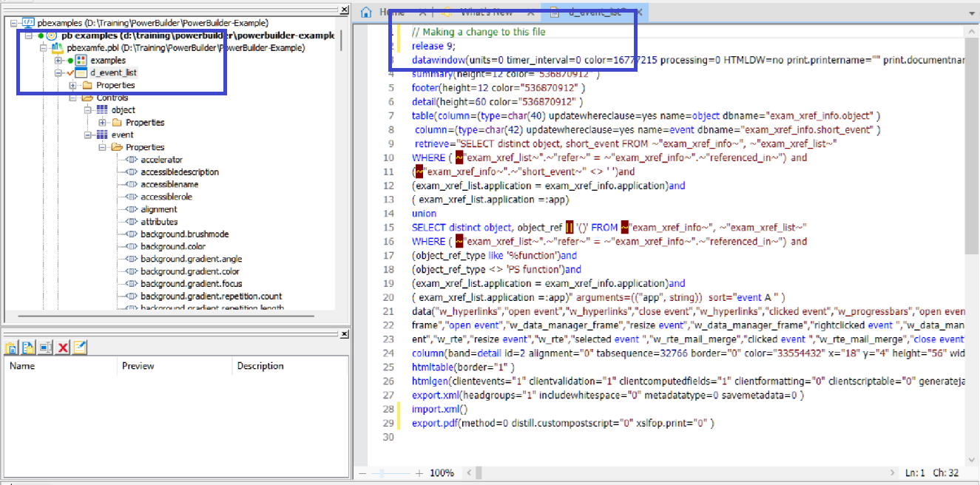Close the system tree panel with X
The height and width of the screenshot is (485, 980).
click(x=344, y=10)
